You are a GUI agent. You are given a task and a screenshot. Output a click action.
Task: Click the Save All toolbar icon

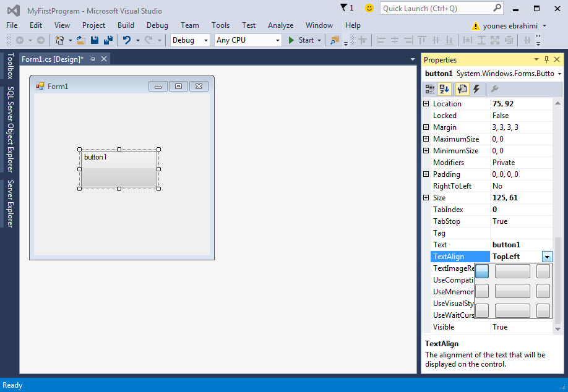[108, 40]
